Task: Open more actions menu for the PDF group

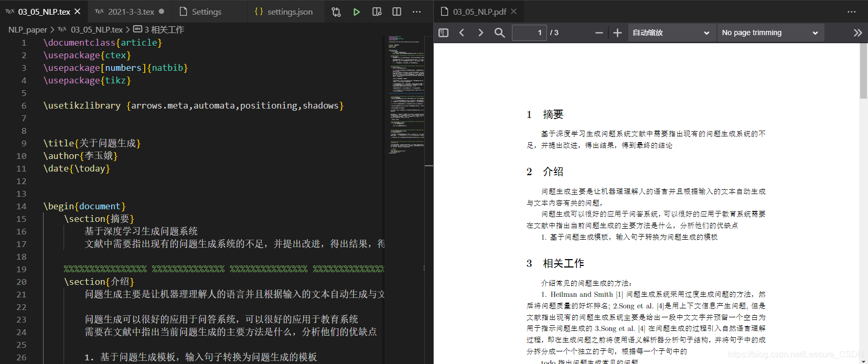Action: pos(851,12)
